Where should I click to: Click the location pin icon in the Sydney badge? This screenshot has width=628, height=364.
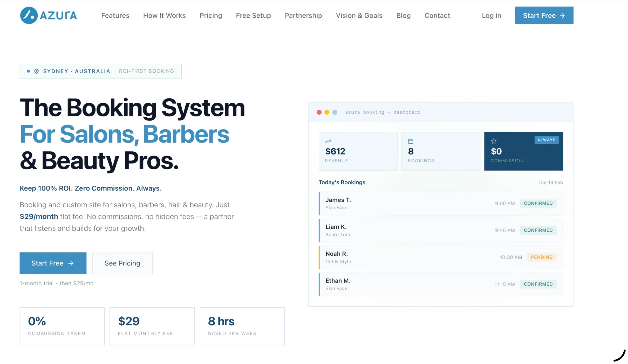37,71
